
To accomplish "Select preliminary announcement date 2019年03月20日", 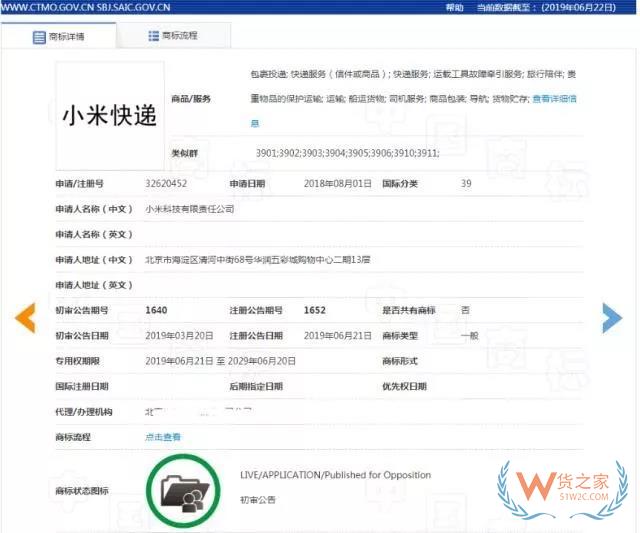I will [179, 336].
